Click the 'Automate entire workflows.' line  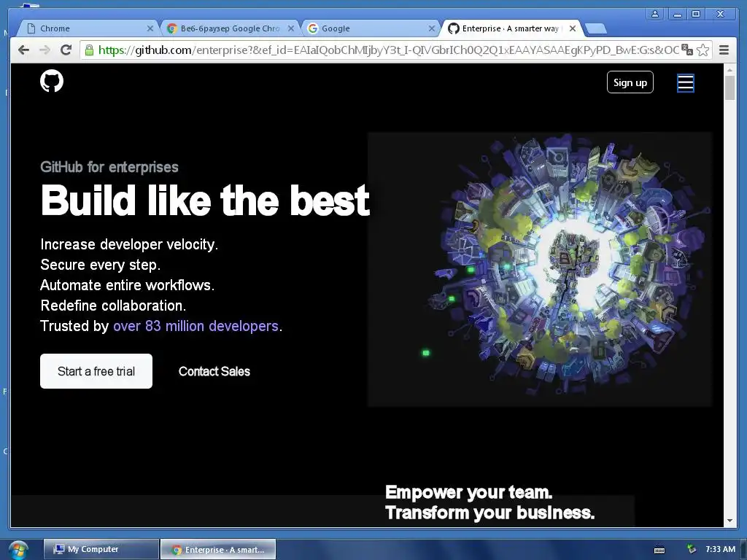pyautogui.click(x=127, y=285)
